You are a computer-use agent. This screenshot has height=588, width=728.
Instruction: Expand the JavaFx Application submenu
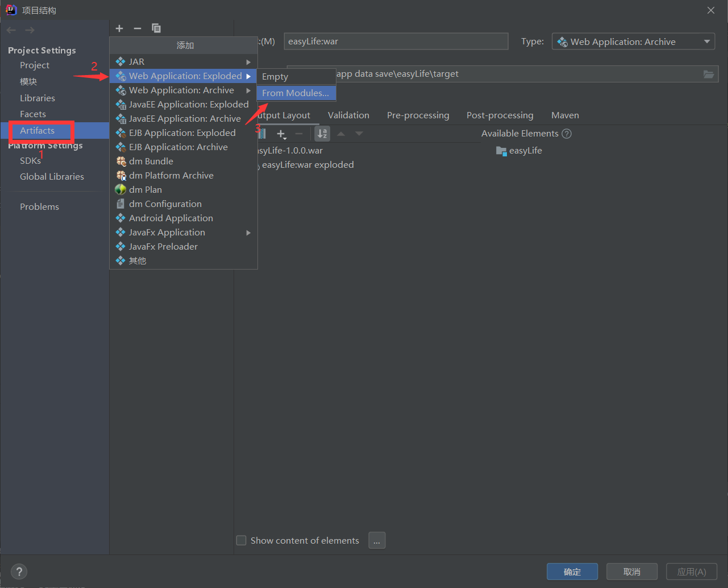point(248,233)
